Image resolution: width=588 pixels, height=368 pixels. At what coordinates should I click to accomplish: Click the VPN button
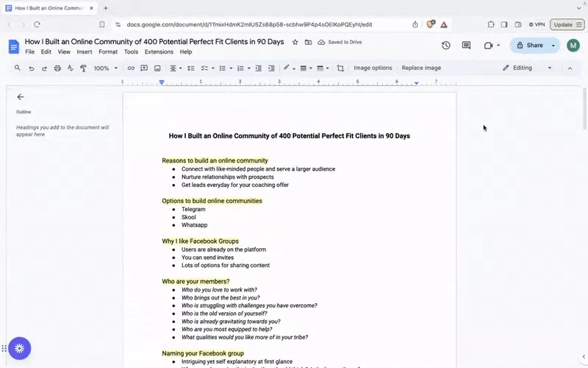click(x=537, y=24)
